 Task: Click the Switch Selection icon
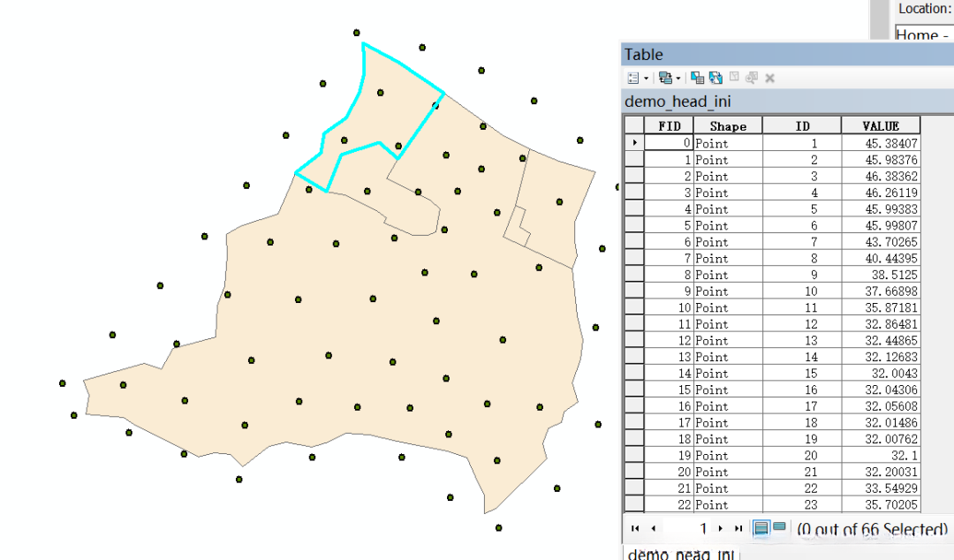click(x=714, y=77)
